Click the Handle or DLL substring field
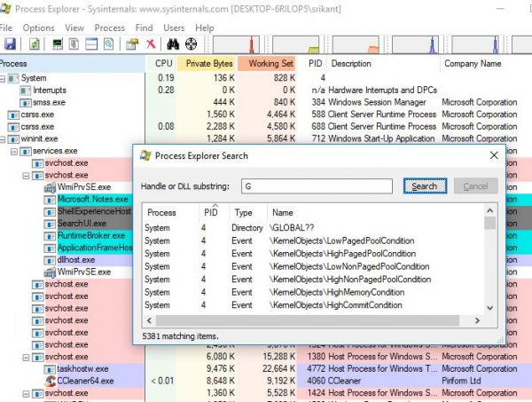This screenshot has width=532, height=402. [x=317, y=186]
